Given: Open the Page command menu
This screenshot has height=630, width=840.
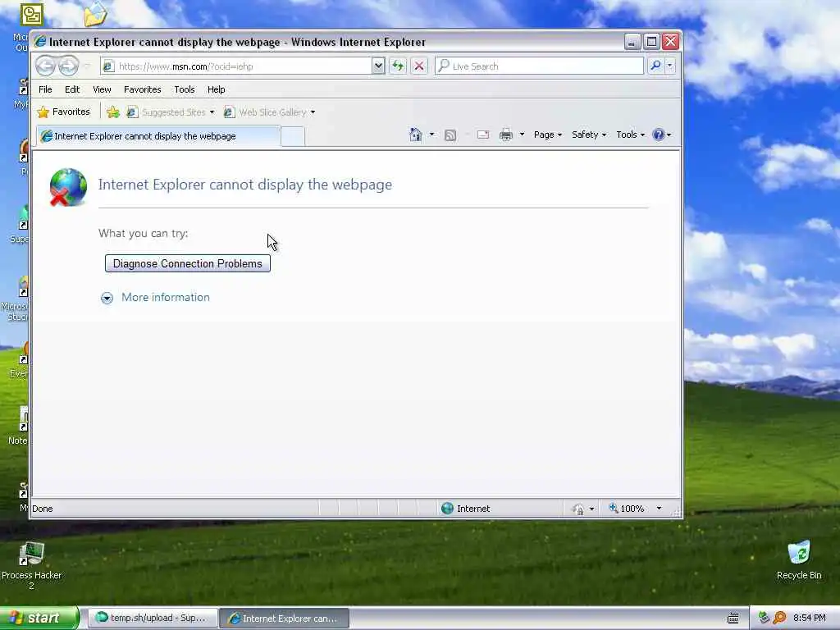Looking at the screenshot, I should pyautogui.click(x=547, y=135).
